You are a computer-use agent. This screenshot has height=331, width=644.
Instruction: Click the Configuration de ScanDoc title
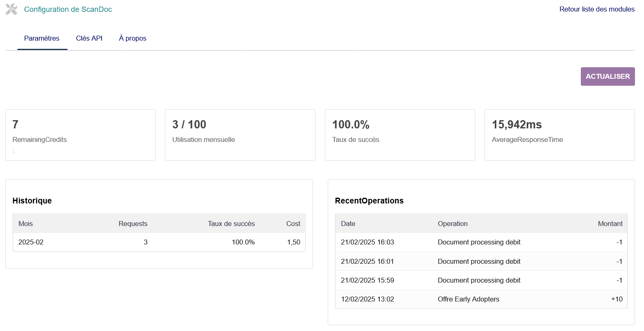click(68, 9)
